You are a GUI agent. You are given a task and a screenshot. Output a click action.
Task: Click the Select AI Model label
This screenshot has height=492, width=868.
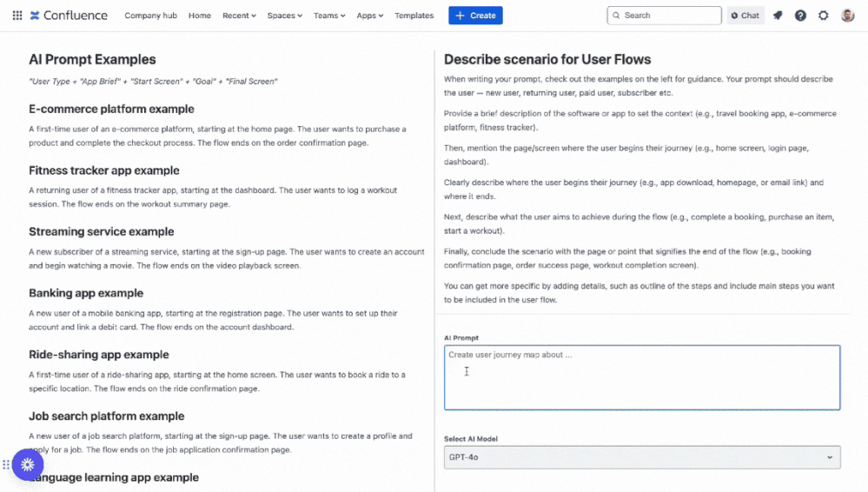471,439
